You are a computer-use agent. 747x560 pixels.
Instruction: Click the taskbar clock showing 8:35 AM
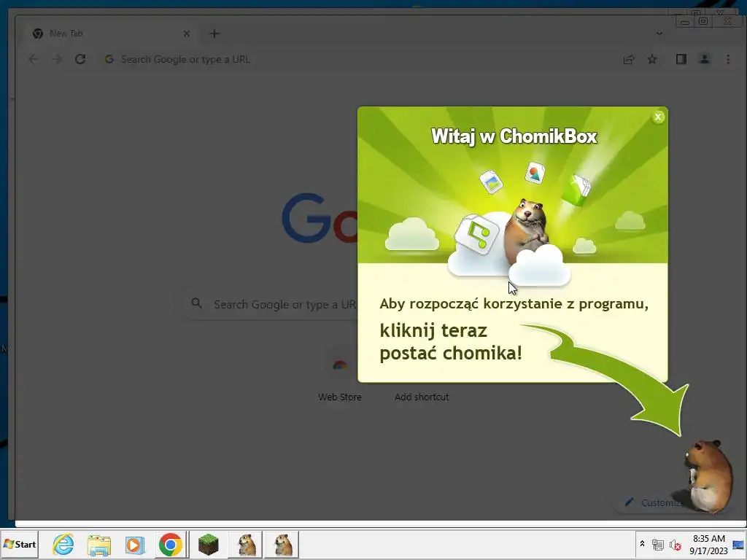tap(708, 544)
